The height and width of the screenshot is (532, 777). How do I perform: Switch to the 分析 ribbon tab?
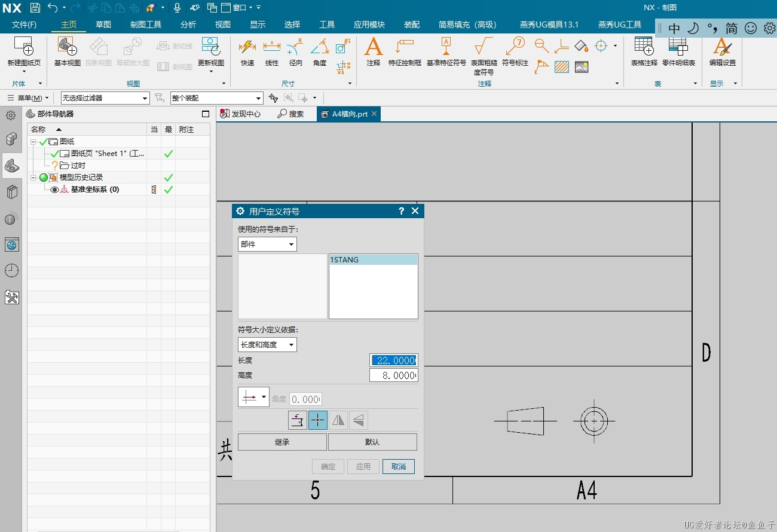[x=188, y=25]
